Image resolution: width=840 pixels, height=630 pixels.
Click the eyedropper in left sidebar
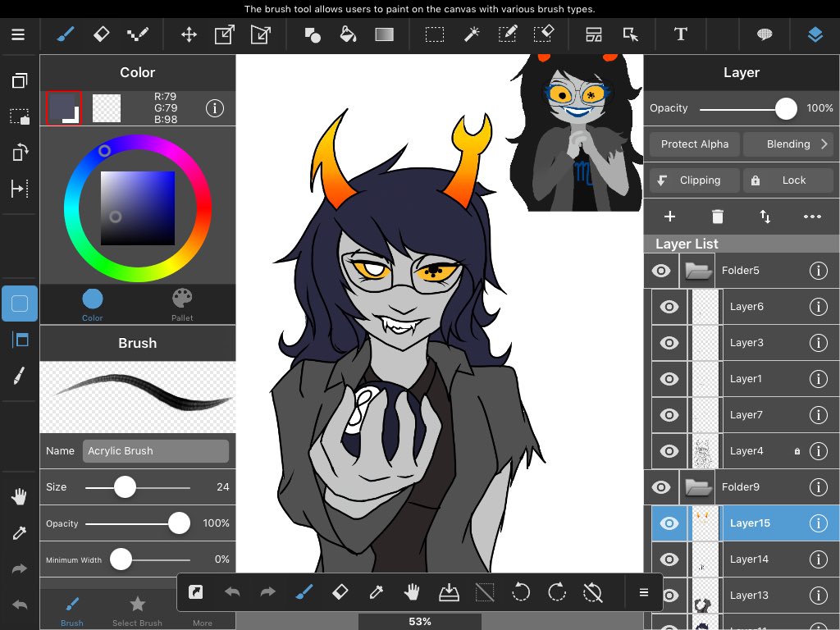[x=20, y=532]
